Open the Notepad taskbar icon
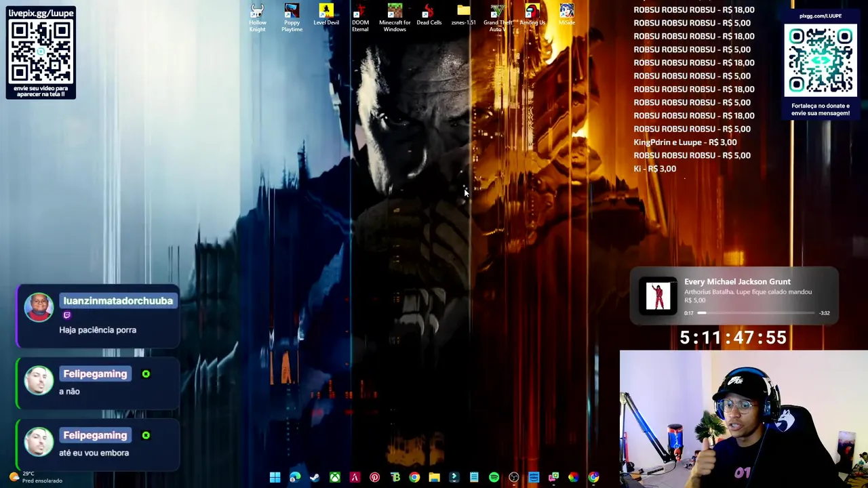Image resolution: width=868 pixels, height=488 pixels. coord(474,477)
